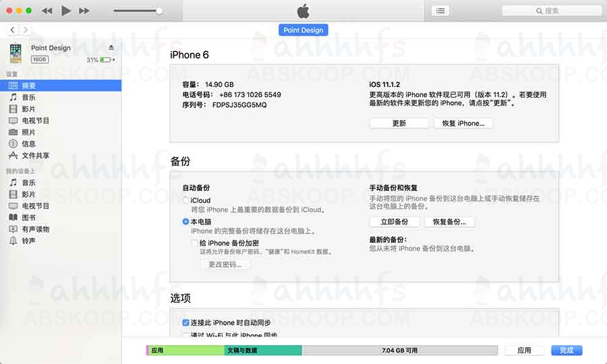This screenshot has height=364, width=607.
Task: Enable 给 iPhone 备份加密 checkbox
Action: [194, 243]
